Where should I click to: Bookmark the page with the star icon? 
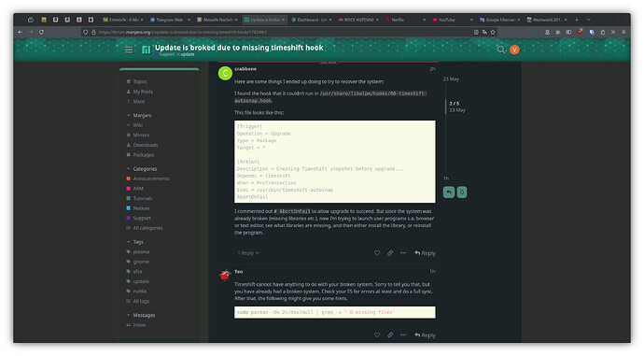click(493, 32)
